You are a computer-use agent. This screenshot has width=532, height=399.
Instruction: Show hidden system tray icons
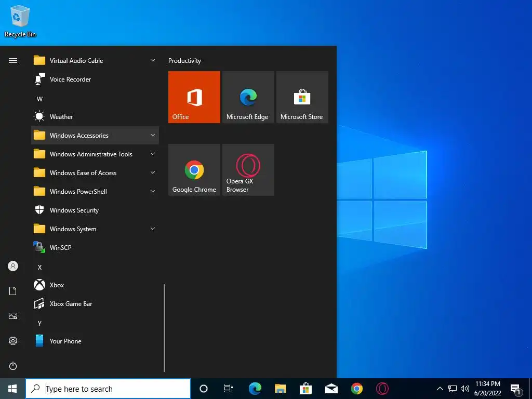point(440,389)
